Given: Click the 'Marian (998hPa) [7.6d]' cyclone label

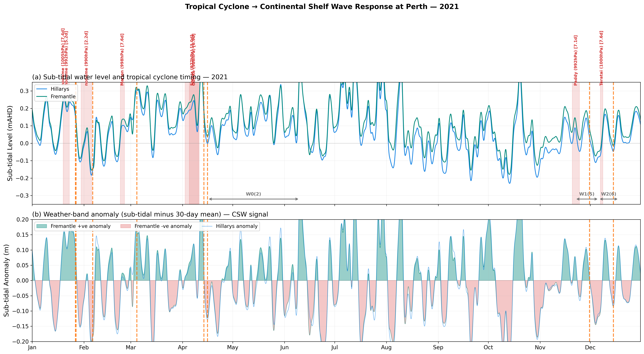Looking at the screenshot, I should tap(122, 60).
